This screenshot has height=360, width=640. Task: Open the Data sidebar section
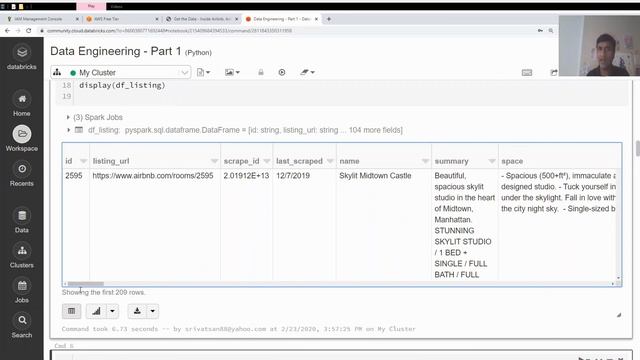[x=22, y=221]
